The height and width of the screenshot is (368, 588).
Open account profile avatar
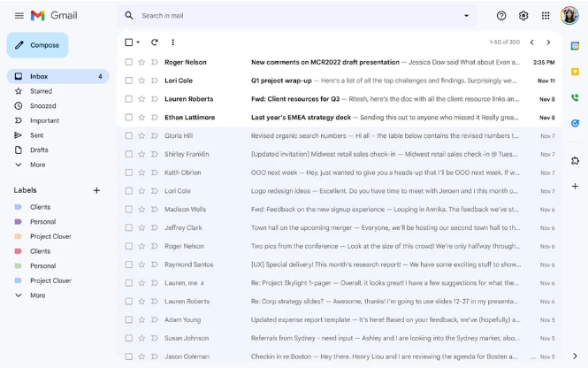pos(569,15)
